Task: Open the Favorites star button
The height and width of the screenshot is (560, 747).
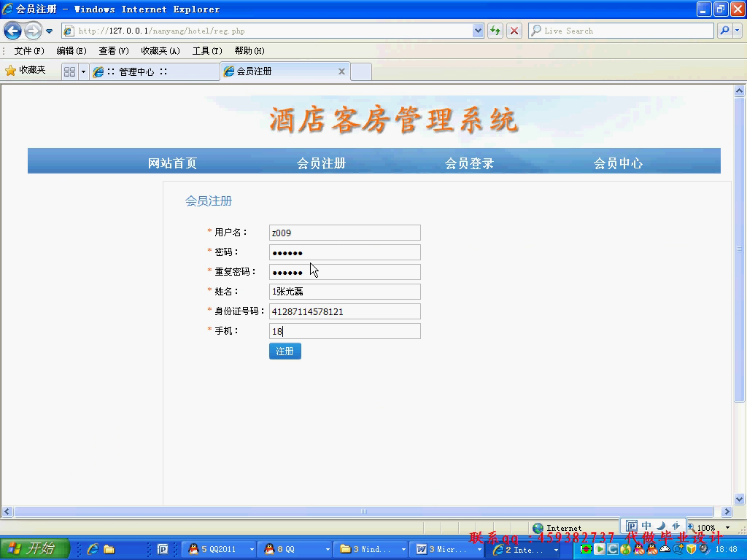Action: click(x=26, y=71)
